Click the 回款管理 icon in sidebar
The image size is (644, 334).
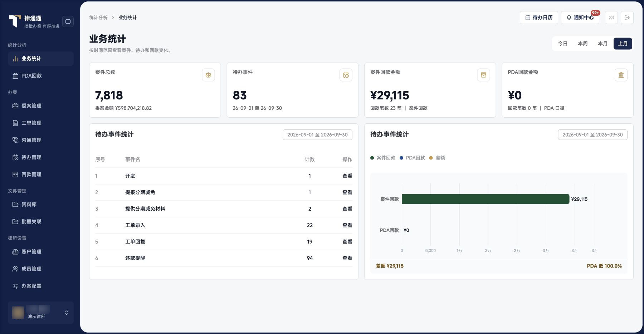[15, 175]
